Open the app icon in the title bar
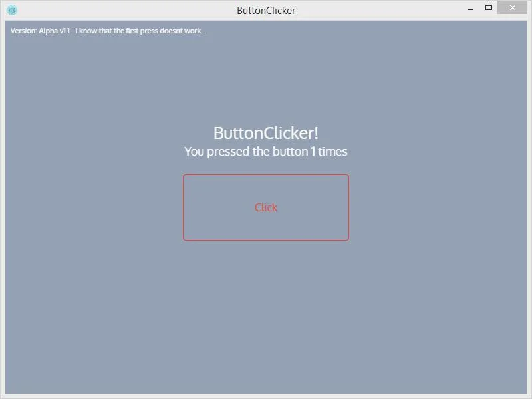The image size is (532, 399). click(12, 10)
